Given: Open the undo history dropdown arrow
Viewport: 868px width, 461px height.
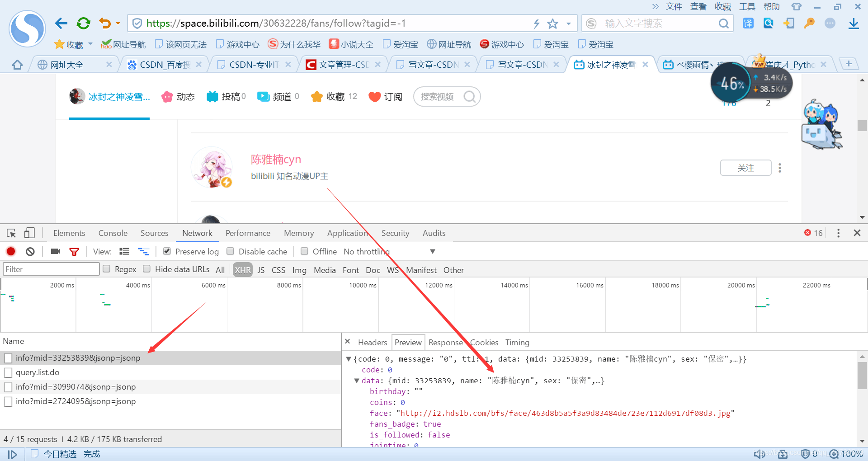Looking at the screenshot, I should [x=118, y=24].
